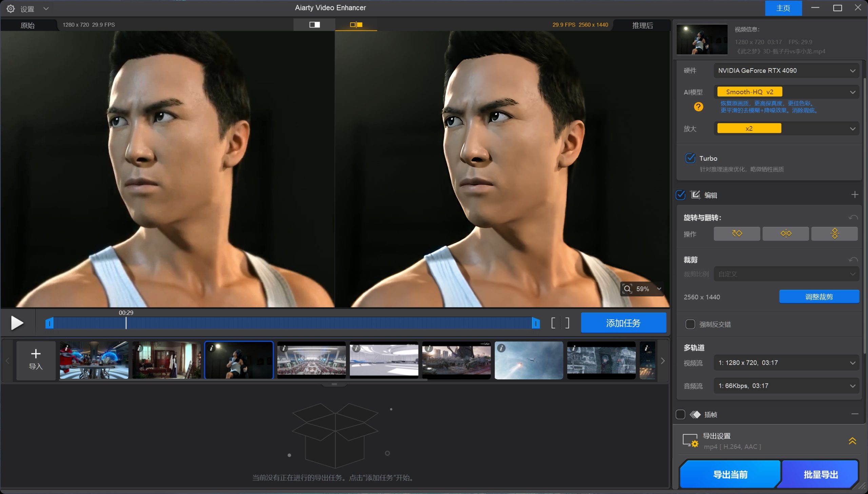
Task: Expand the 59% zoom level dropdown
Action: coord(659,289)
